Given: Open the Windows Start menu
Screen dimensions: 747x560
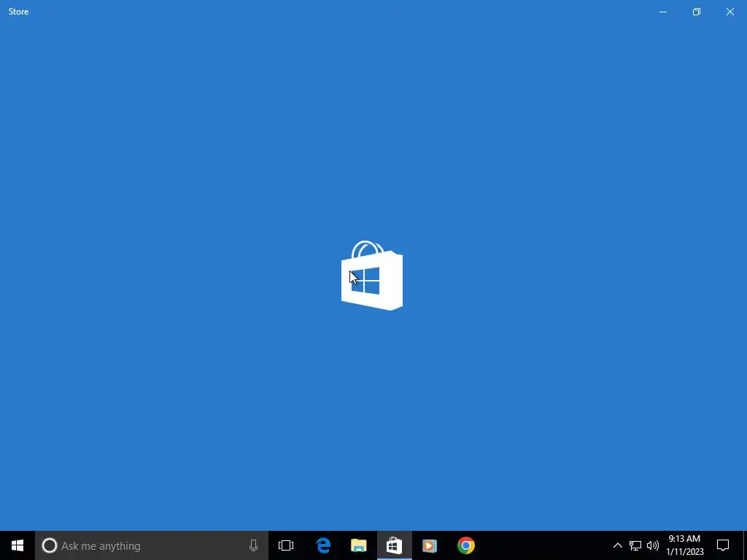Looking at the screenshot, I should tap(18, 545).
